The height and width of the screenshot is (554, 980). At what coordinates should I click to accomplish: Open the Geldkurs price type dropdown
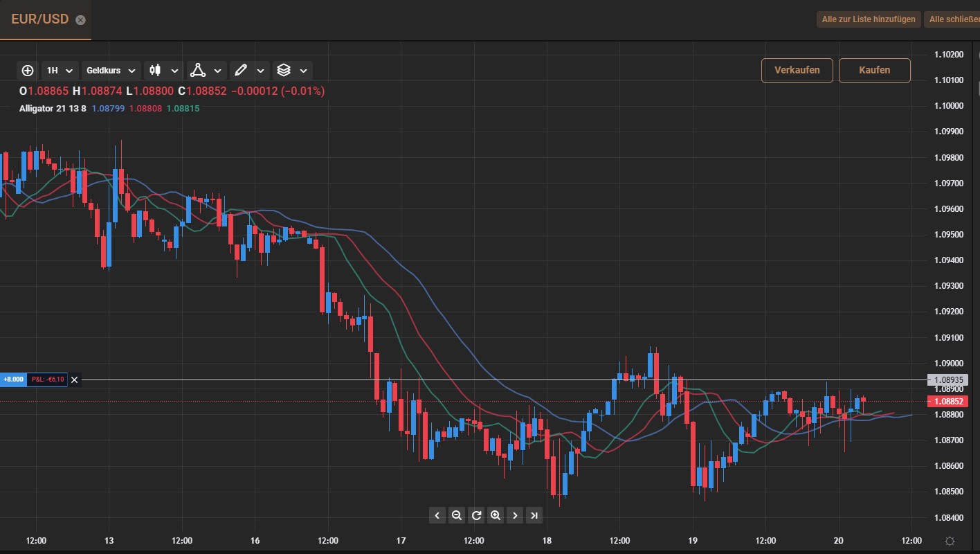pos(111,71)
